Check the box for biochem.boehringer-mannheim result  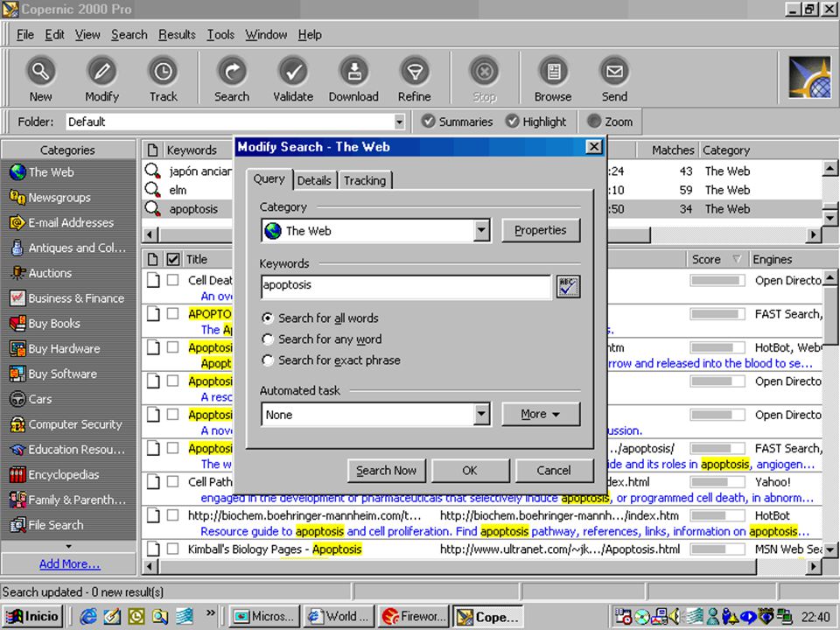tap(172, 515)
